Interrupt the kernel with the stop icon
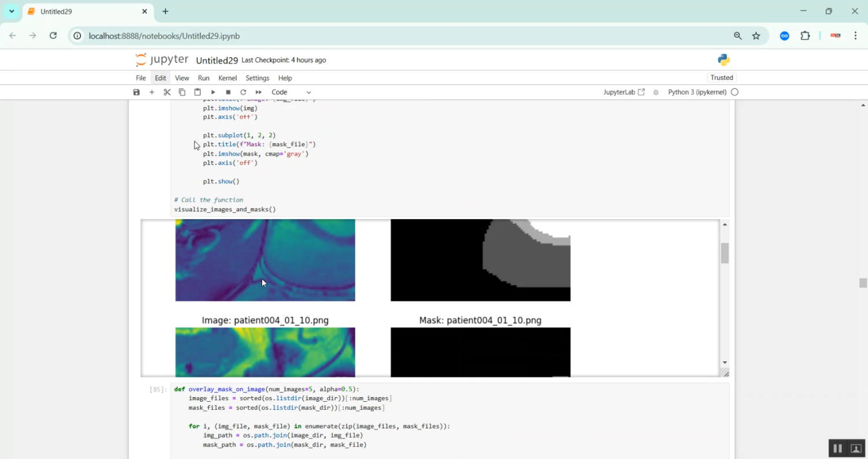Screen dimensions: 868x459 coord(228,92)
